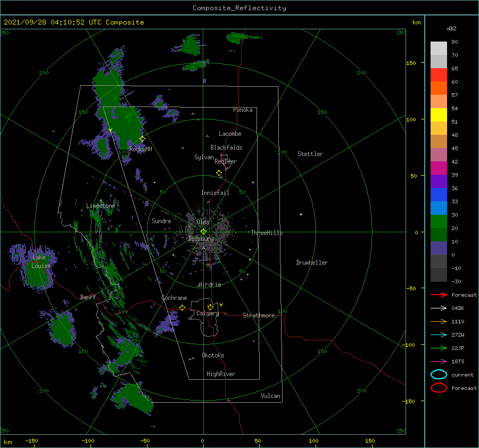
Task: Click the 54 dBZ yellow color swatch
Action: point(439,115)
